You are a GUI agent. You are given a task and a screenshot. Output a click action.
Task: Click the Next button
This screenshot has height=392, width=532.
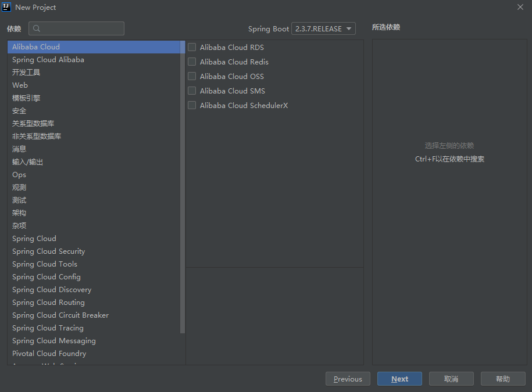pyautogui.click(x=399, y=379)
